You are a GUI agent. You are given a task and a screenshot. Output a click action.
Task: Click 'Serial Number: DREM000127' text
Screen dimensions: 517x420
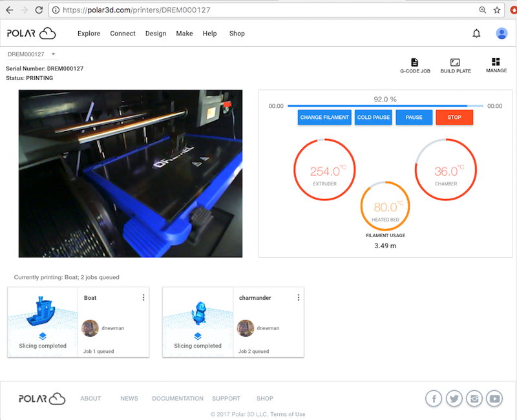coord(45,68)
